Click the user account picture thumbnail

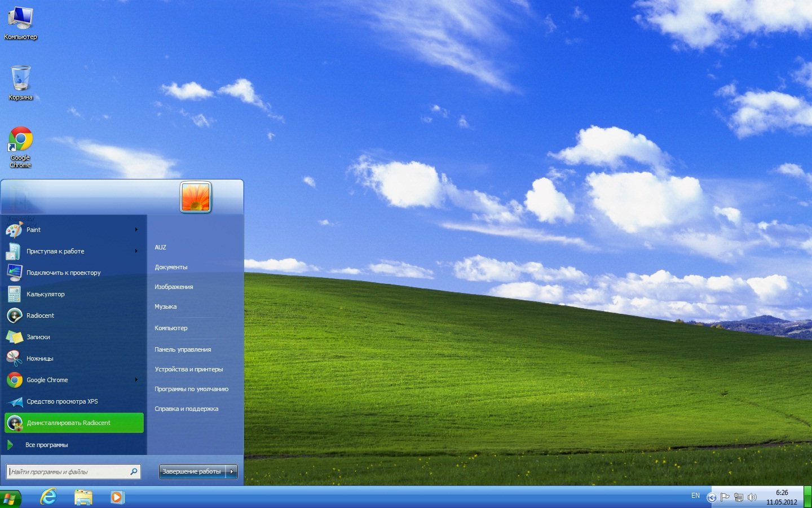point(196,197)
